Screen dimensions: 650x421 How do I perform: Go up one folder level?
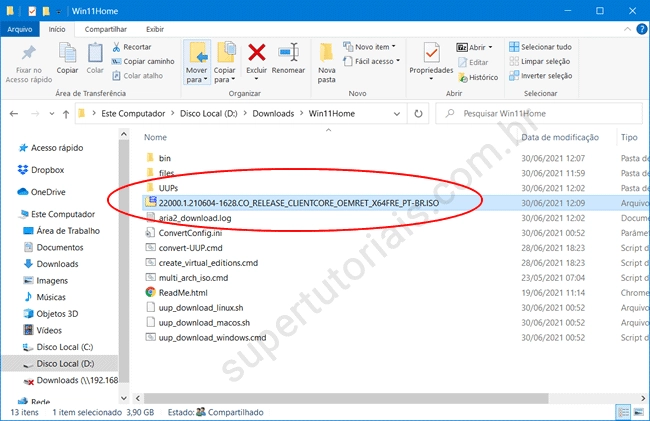click(66, 114)
